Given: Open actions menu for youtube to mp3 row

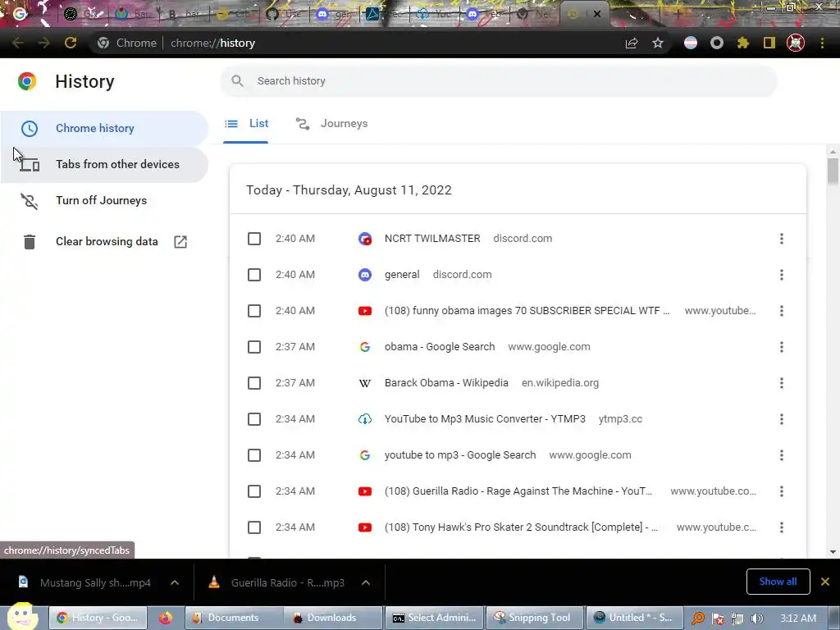Looking at the screenshot, I should [782, 455].
